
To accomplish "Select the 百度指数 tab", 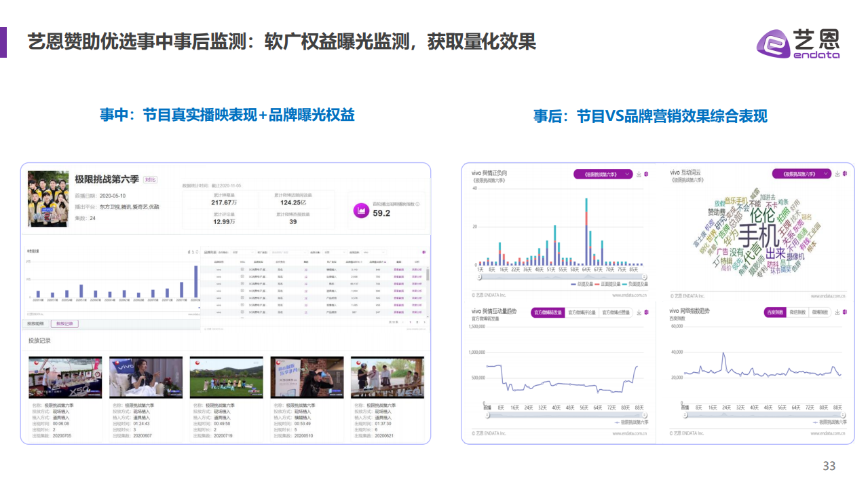I will click(x=775, y=312).
